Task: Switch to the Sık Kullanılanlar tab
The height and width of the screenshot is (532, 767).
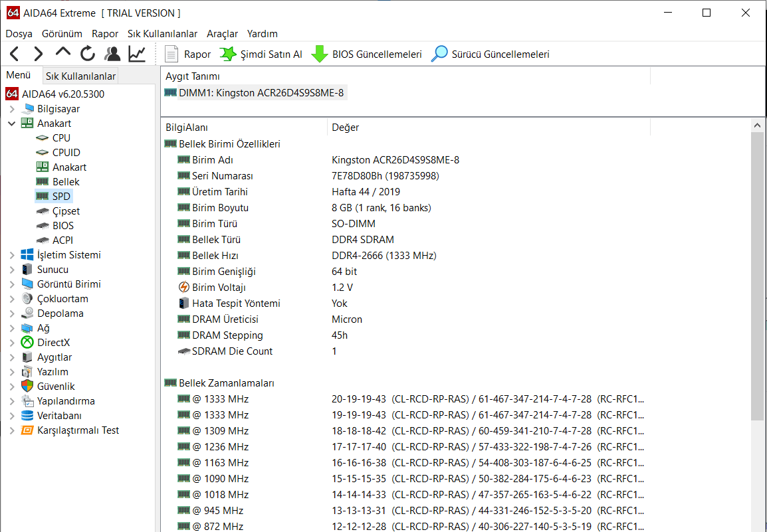Action: click(x=80, y=76)
